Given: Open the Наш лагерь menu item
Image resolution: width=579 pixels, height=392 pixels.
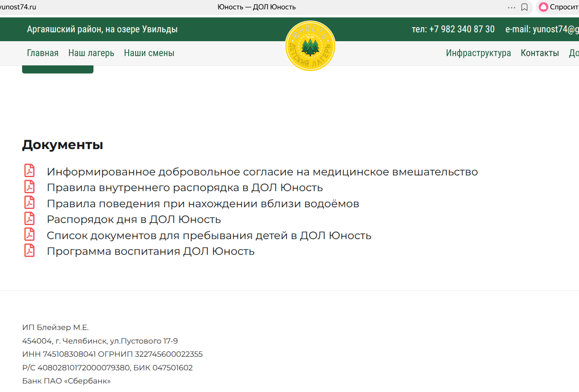Looking at the screenshot, I should tap(91, 53).
